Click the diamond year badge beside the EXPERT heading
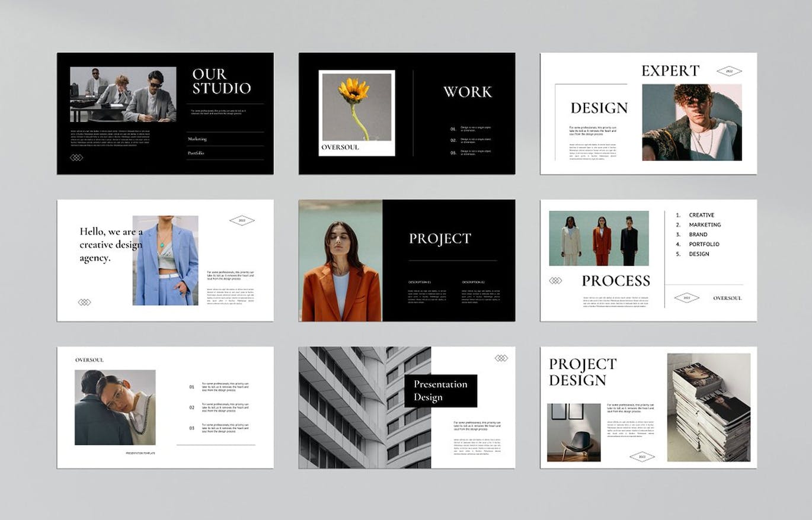This screenshot has height=520, width=812. [729, 71]
